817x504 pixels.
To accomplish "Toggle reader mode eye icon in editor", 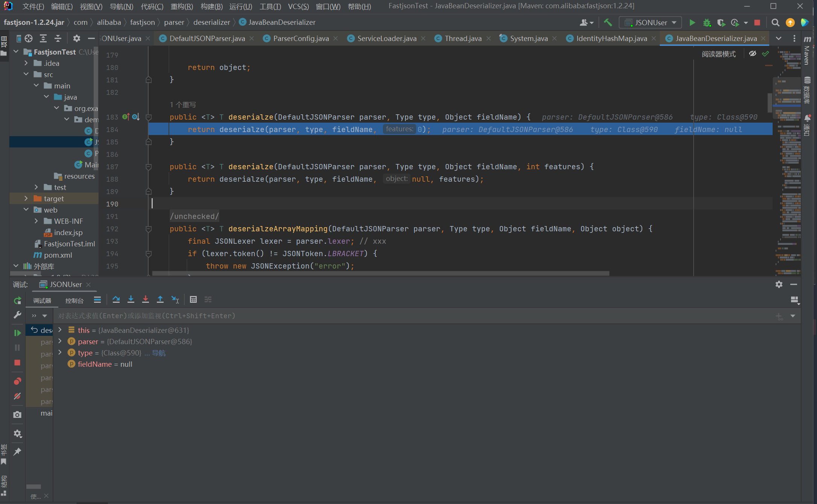I will click(752, 54).
